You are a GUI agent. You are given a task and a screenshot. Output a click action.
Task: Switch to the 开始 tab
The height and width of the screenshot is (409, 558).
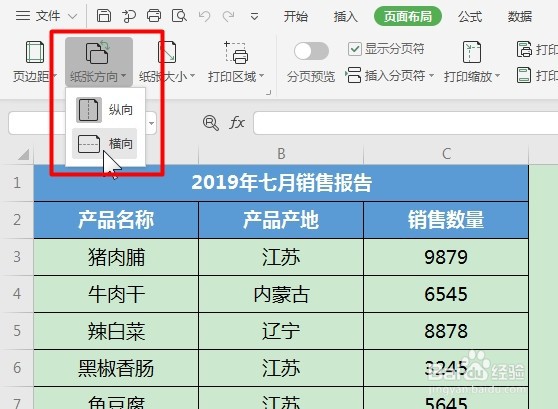296,16
